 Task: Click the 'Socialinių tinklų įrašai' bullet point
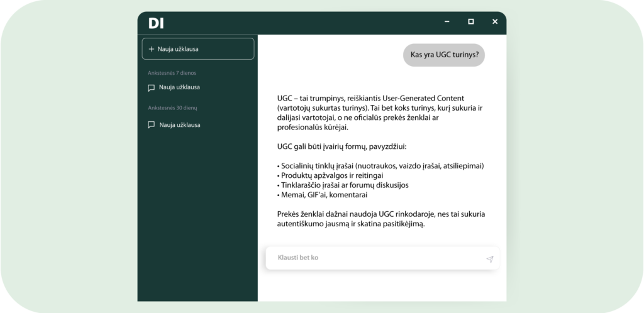380,166
